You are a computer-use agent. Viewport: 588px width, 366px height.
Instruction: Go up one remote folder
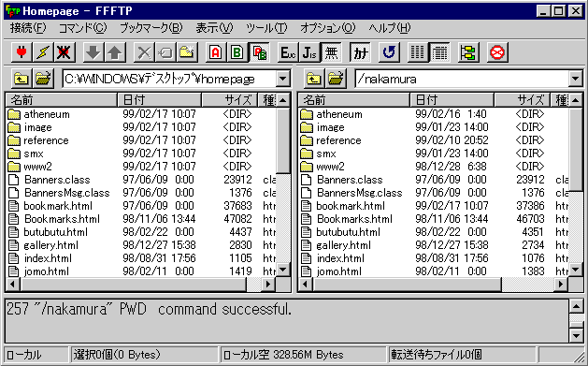tap(314, 79)
